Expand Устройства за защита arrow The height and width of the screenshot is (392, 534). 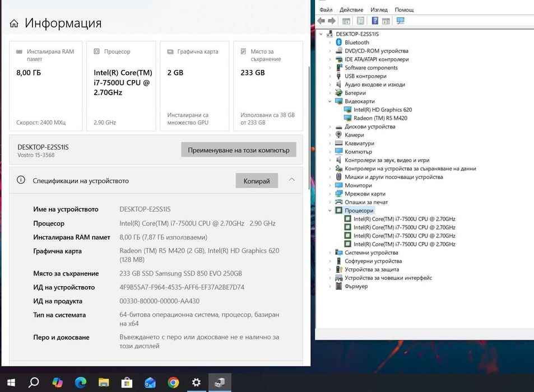tap(329, 269)
